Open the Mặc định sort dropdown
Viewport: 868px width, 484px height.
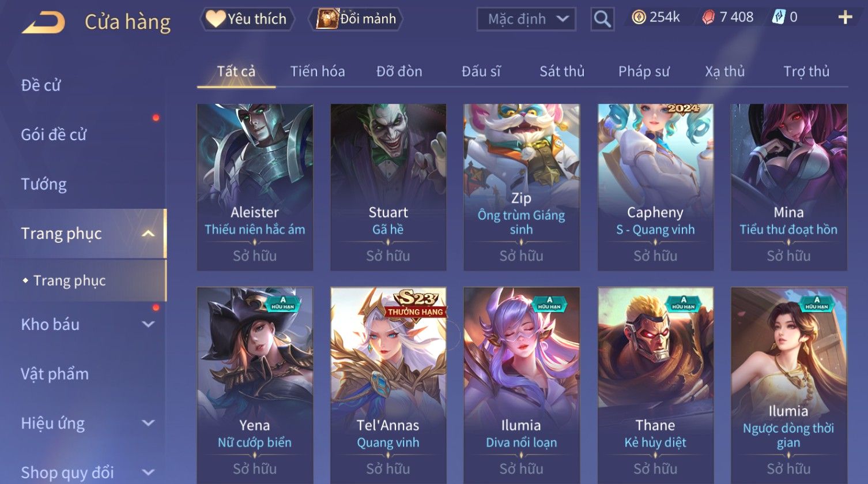point(526,19)
